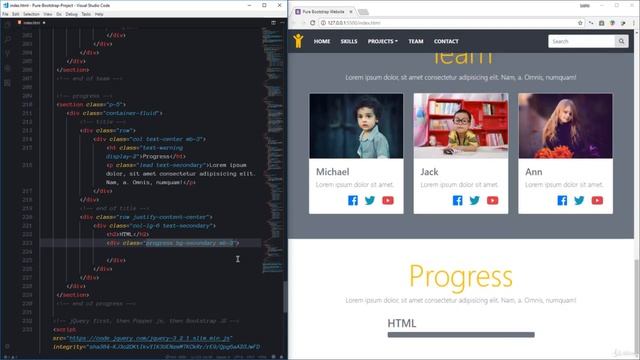
Task: Click Jack's photo card image
Action: coord(461,126)
